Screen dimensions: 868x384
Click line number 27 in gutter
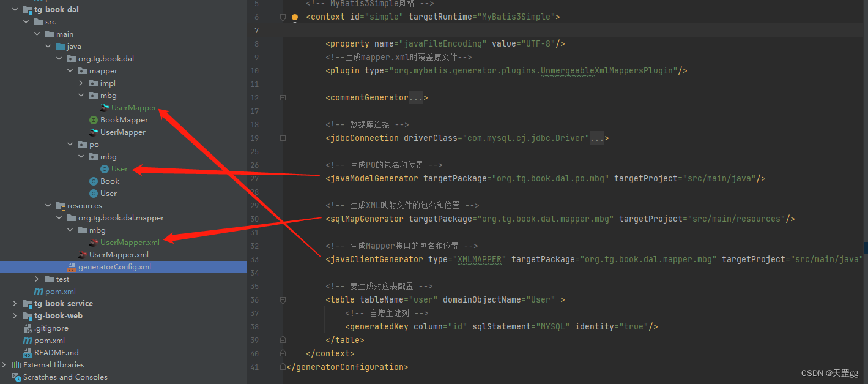point(255,179)
